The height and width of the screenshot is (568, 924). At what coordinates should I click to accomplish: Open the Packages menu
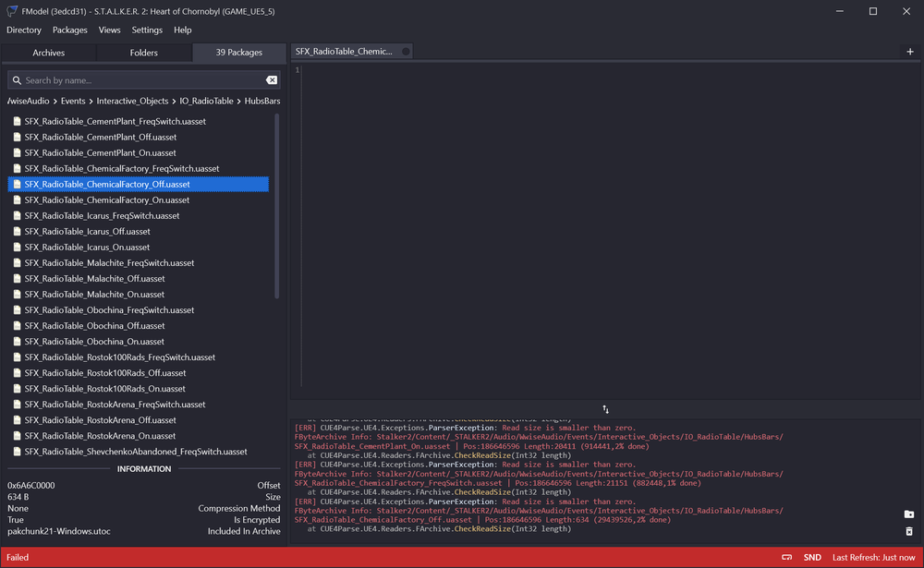coord(70,30)
